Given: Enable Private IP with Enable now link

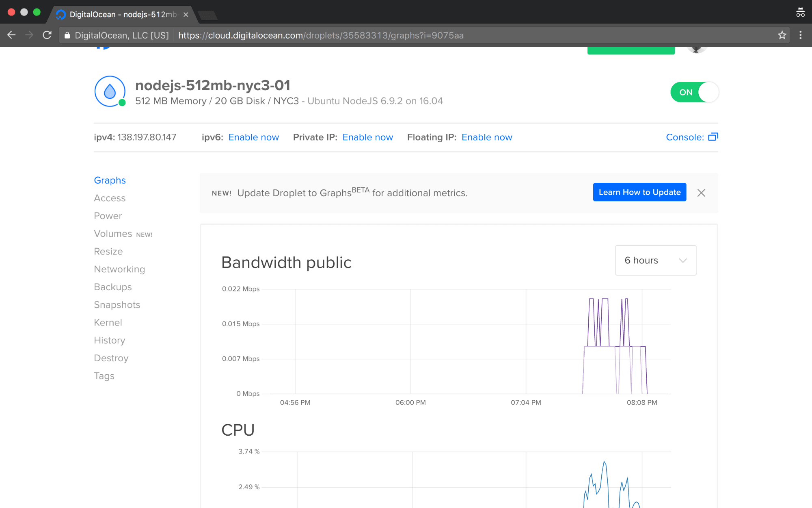Looking at the screenshot, I should point(368,137).
